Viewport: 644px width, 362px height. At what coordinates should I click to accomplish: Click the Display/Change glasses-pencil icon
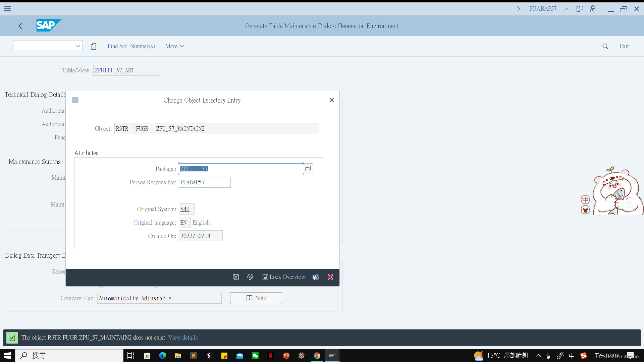pyautogui.click(x=250, y=277)
